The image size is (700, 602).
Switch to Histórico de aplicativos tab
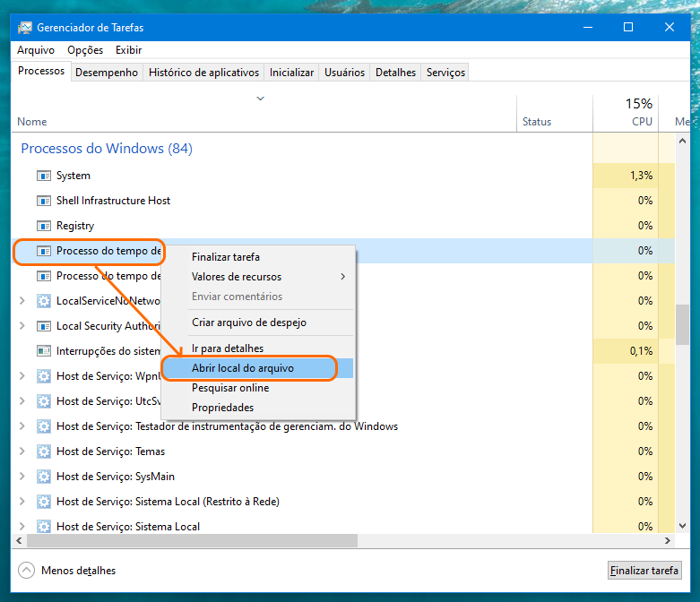coord(203,73)
